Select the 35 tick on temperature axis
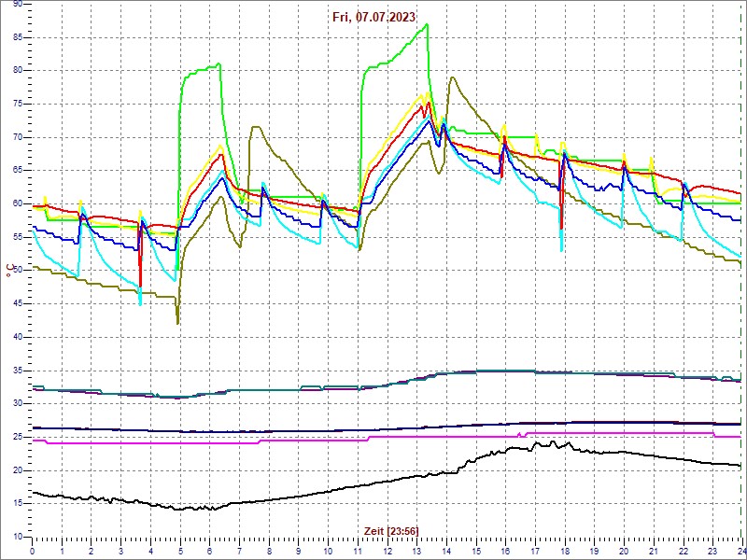747x560 pixels. [17, 371]
